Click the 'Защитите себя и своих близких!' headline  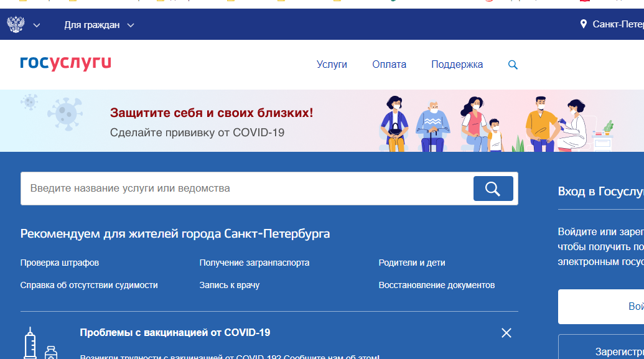point(212,113)
